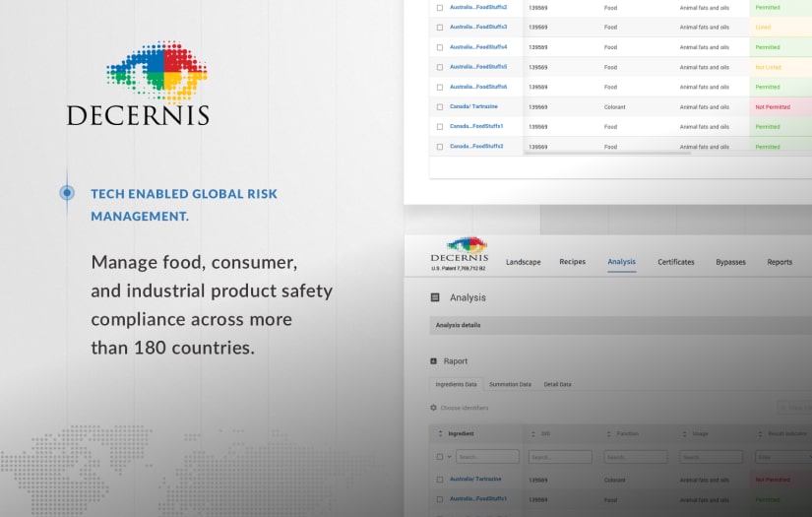Focus the Usage column search field

[711, 457]
